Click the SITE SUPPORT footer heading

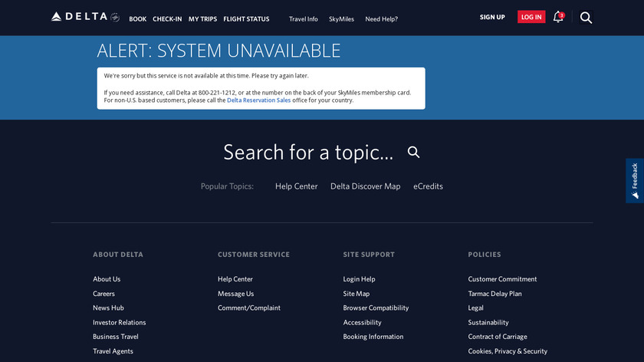point(369,255)
